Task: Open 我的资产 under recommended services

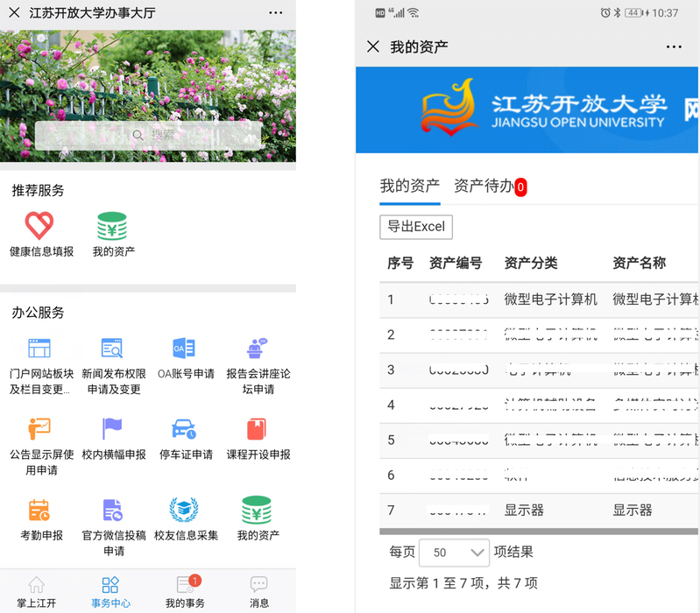Action: coord(113,226)
